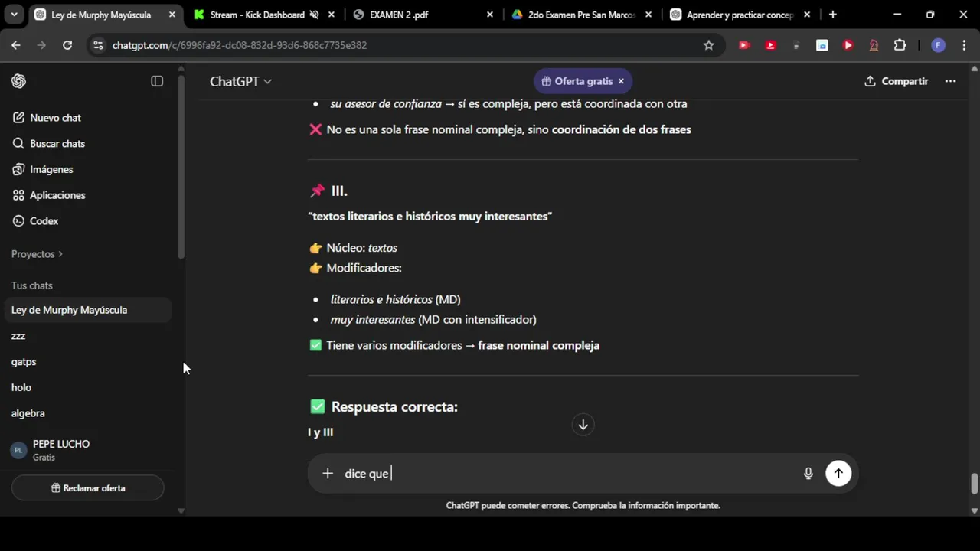Open the ChatGPT model selector dropdown
Image resolution: width=980 pixels, height=551 pixels.
tap(240, 81)
